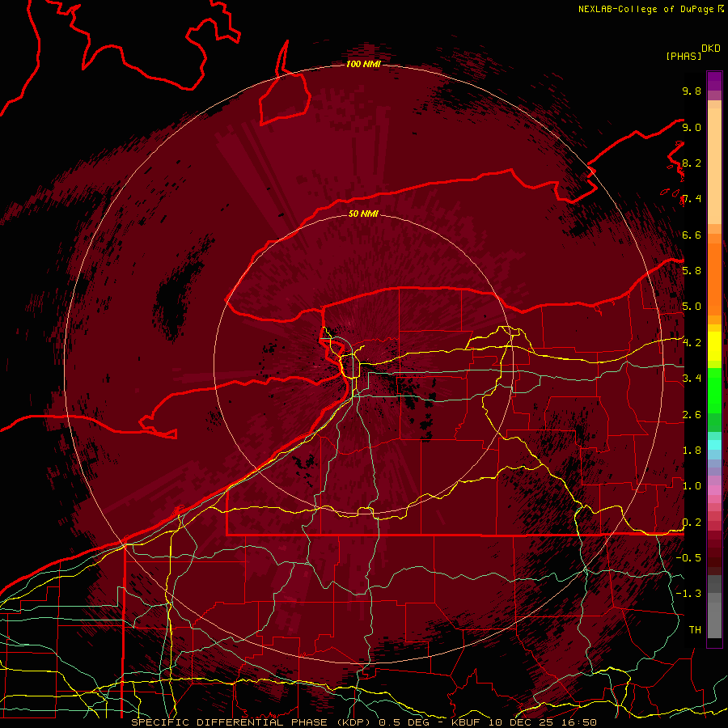Viewport: 728px width, 728px height.
Task: Pick the yellow segment of the color bar
Action: (714, 346)
